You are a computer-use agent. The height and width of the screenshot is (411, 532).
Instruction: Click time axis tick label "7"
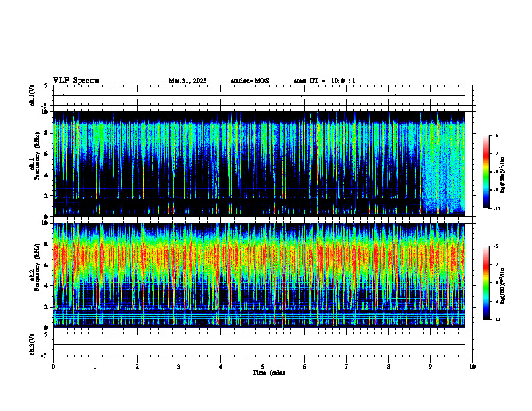[x=347, y=367]
